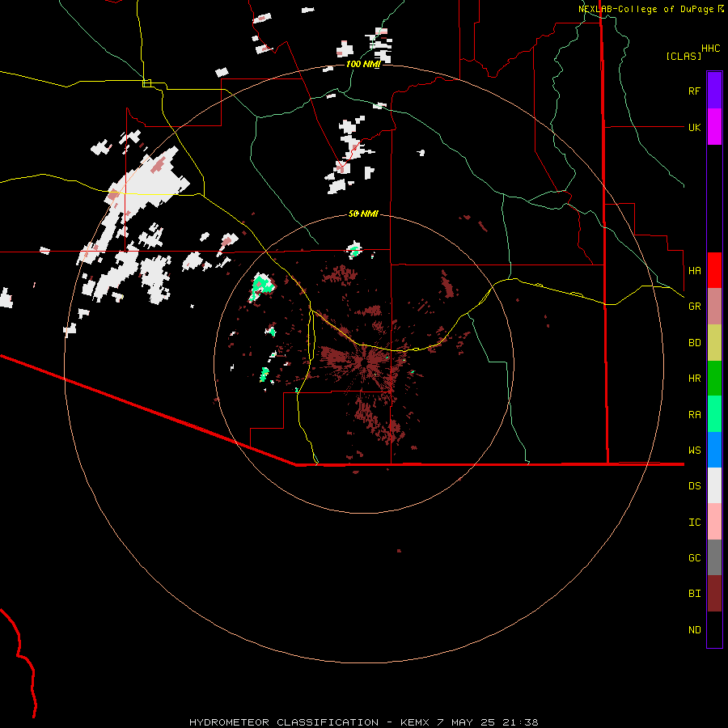Viewport: 728px width, 728px height.
Task: Click the HYDROMETEOR CLASSIFICATION title text
Action: (x=284, y=722)
